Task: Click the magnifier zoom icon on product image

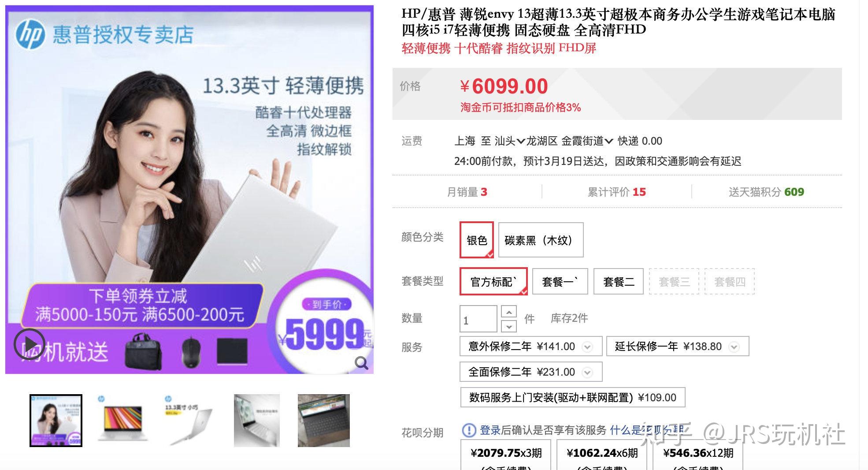Action: [x=361, y=363]
